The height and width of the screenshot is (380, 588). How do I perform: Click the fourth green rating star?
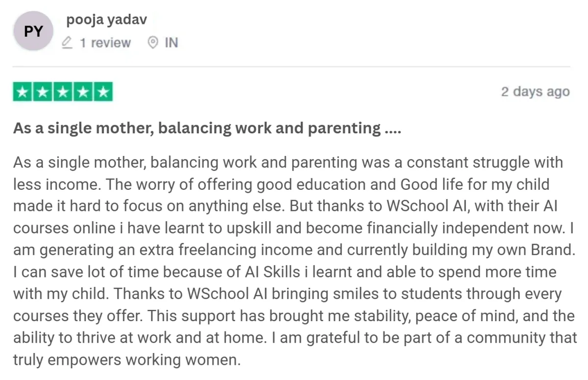83,92
